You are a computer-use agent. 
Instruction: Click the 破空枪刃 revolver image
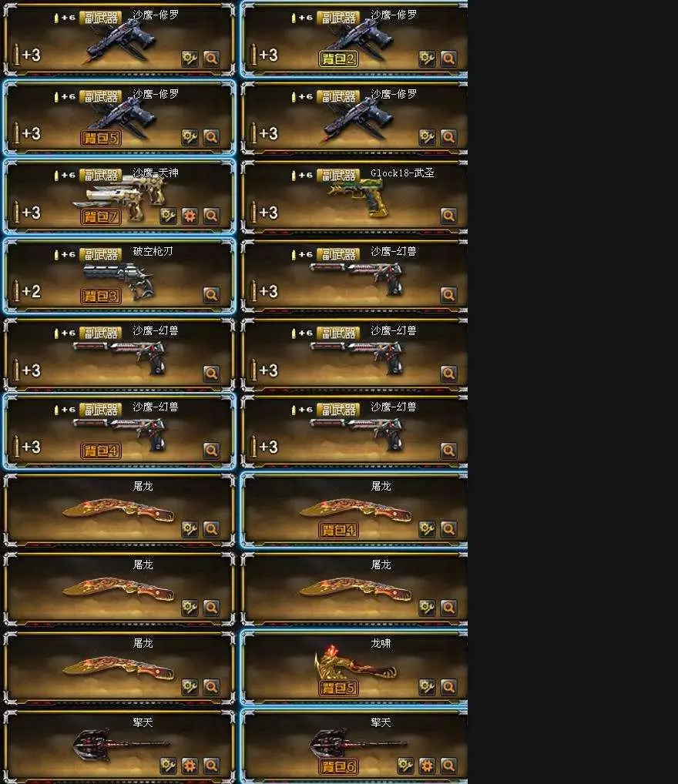click(x=119, y=281)
